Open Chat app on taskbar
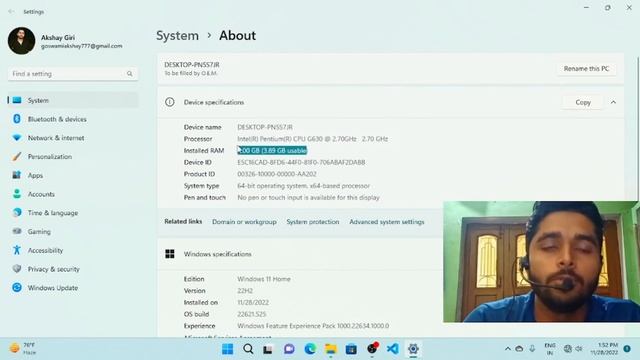 tap(289, 349)
